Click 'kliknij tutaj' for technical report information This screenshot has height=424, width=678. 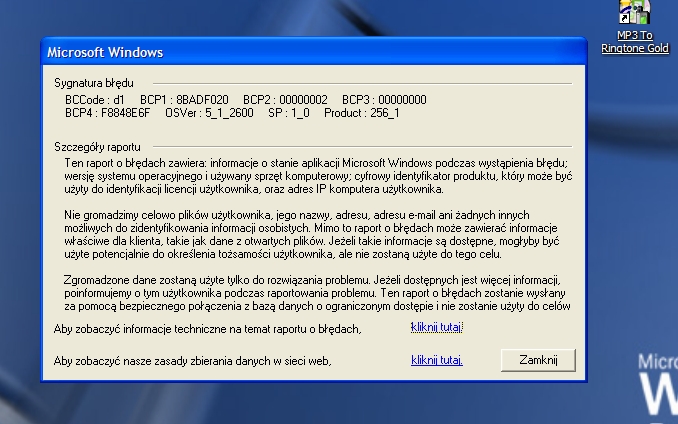[x=436, y=327]
